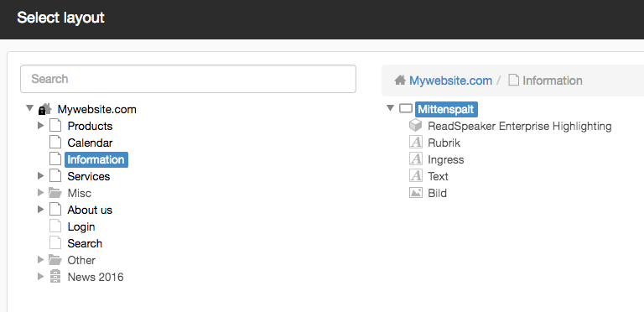Click the Bild image module icon

[416, 193]
